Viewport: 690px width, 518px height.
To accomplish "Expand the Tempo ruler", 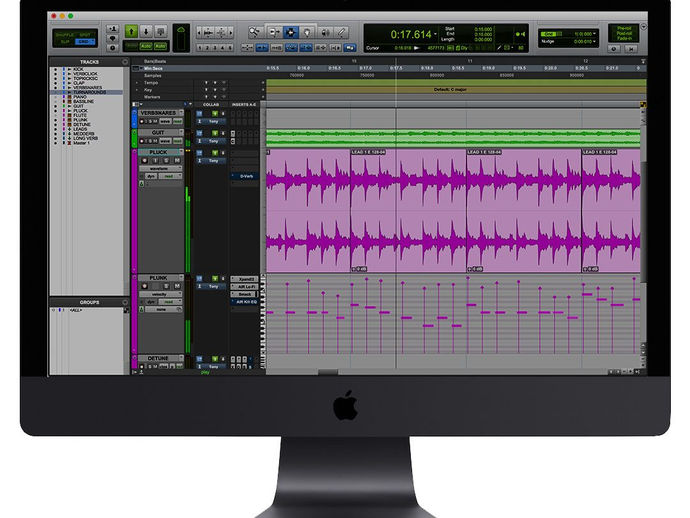I will tap(137, 83).
